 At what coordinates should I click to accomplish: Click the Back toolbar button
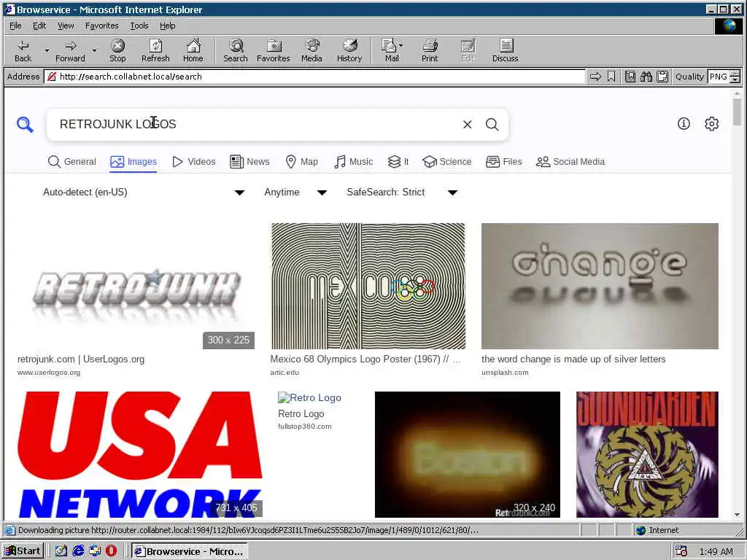click(x=23, y=50)
